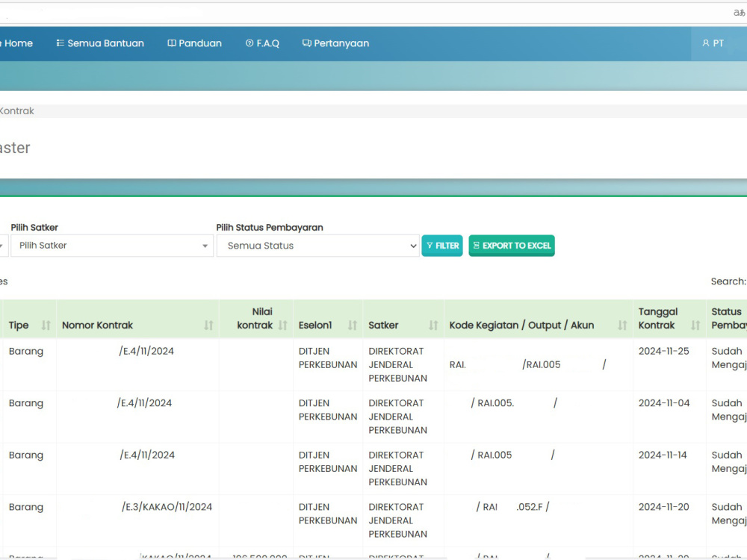
Task: Sort by Tipe column arrows
Action: tap(46, 326)
